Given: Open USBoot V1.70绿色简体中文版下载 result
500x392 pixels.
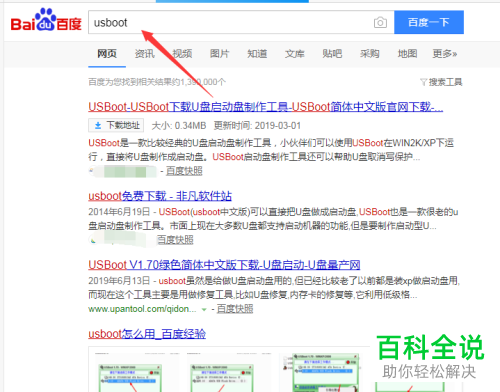Looking at the screenshot, I should 224,265.
